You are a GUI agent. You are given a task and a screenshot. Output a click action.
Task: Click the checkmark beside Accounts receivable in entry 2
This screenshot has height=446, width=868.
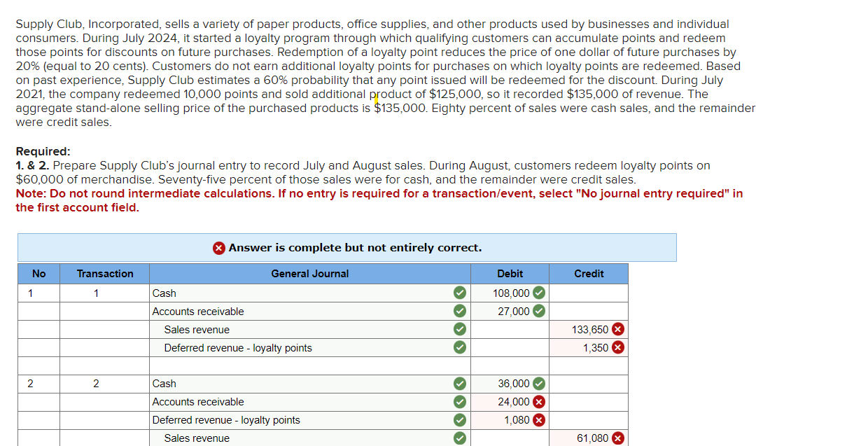tap(459, 401)
